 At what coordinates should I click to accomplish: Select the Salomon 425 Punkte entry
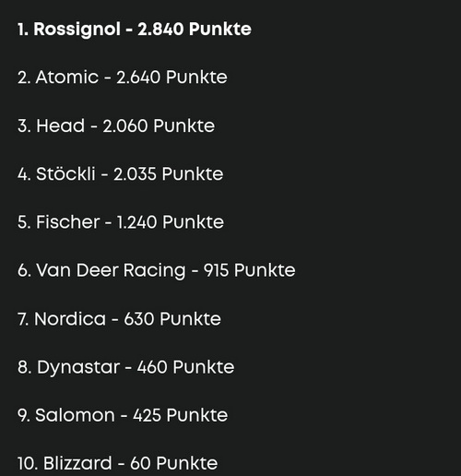123,415
